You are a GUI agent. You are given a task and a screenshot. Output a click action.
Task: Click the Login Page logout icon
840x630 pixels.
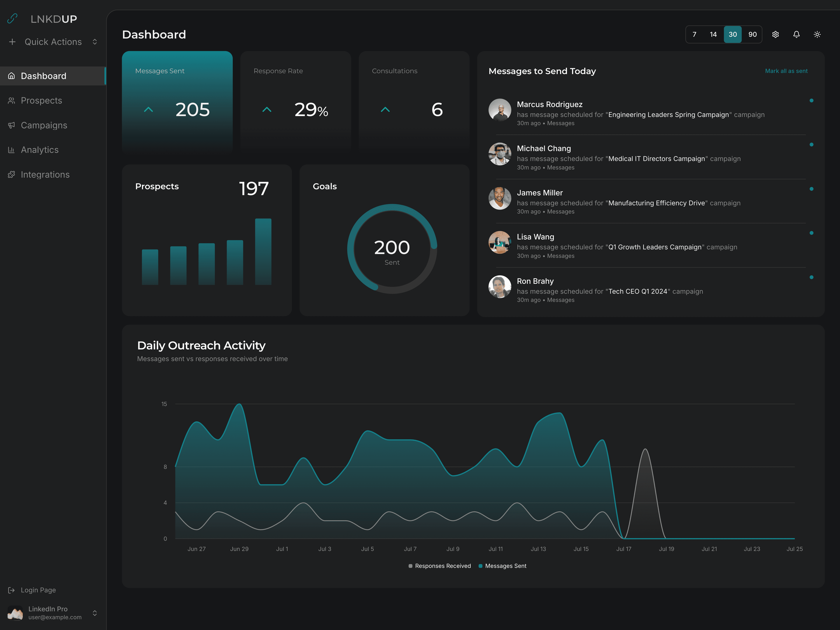pyautogui.click(x=11, y=590)
